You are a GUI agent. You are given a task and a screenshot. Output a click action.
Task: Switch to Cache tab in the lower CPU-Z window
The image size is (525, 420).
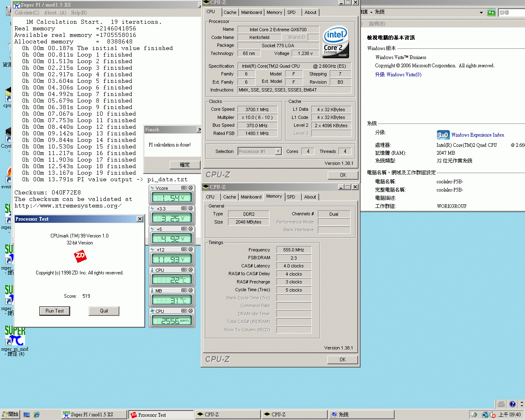tap(230, 197)
